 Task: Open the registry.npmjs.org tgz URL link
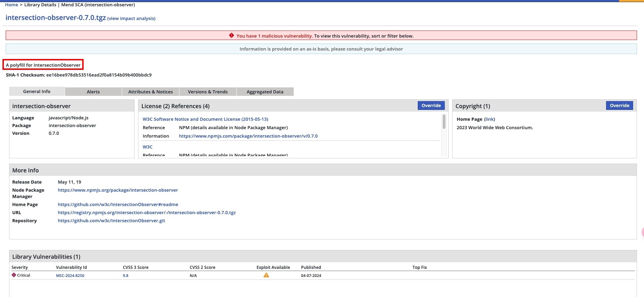[x=147, y=213]
